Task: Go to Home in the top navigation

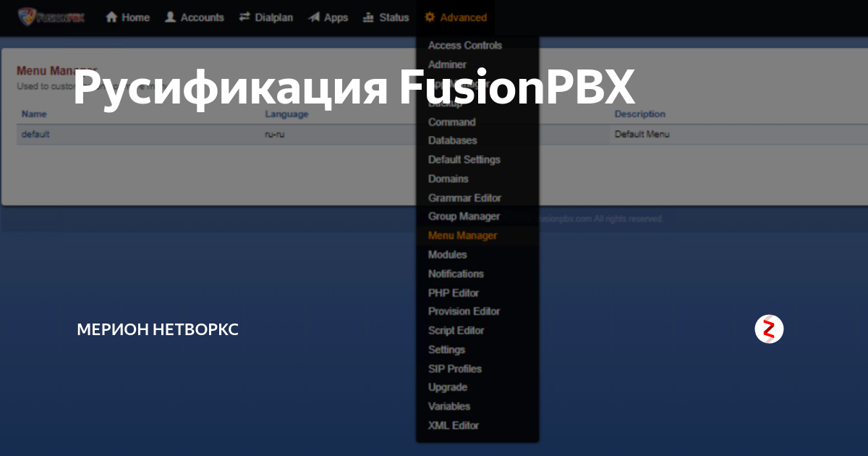Action: point(127,17)
